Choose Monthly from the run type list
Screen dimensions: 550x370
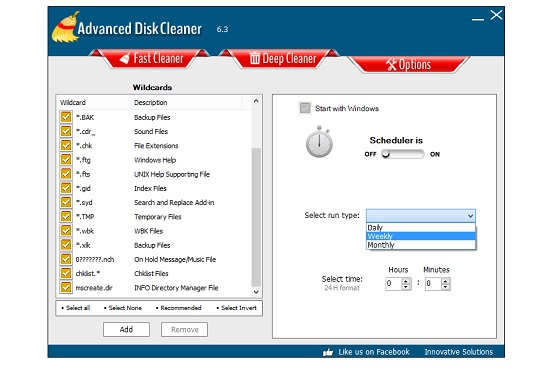click(x=421, y=245)
